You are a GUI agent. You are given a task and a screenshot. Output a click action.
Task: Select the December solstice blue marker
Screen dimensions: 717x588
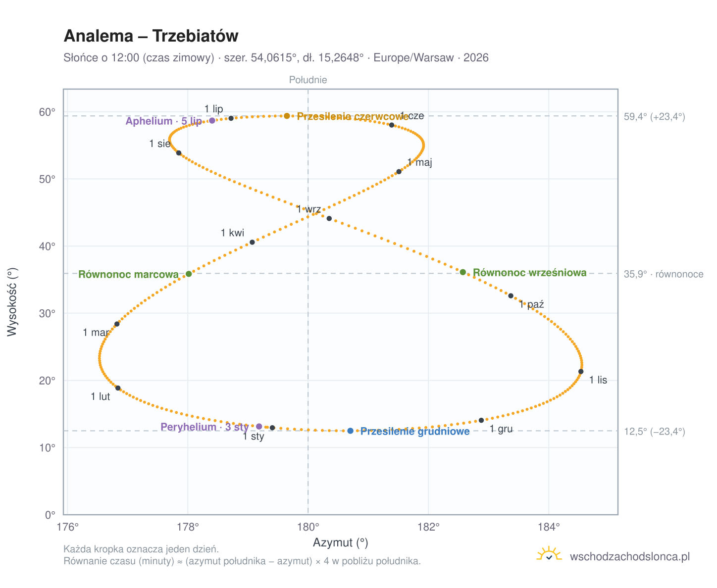(351, 431)
